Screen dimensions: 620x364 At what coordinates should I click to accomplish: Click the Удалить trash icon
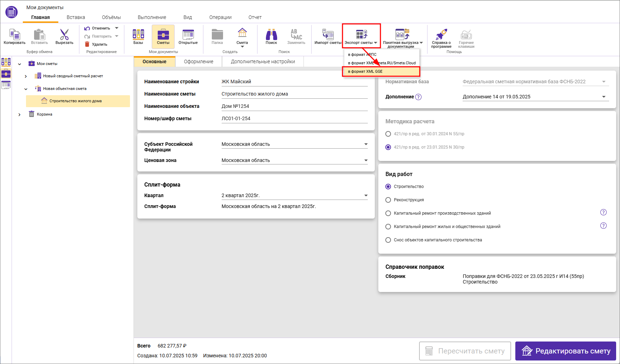click(87, 44)
